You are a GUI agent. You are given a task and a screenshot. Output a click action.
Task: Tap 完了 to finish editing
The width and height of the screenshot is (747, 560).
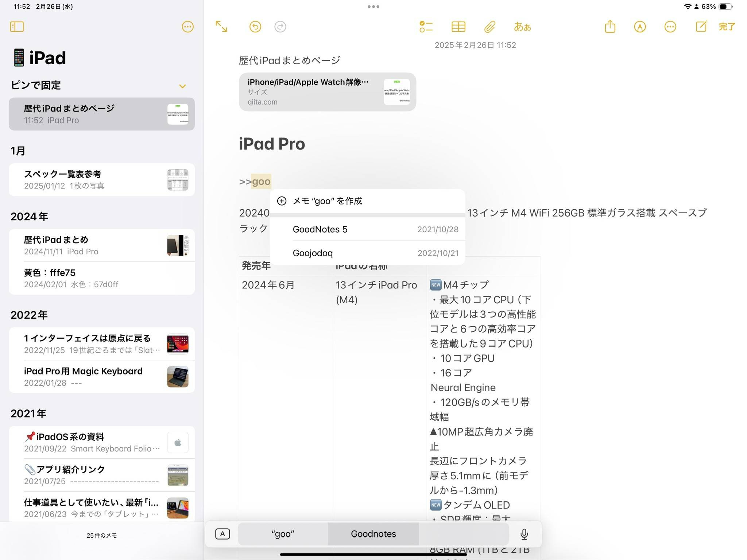point(727,27)
